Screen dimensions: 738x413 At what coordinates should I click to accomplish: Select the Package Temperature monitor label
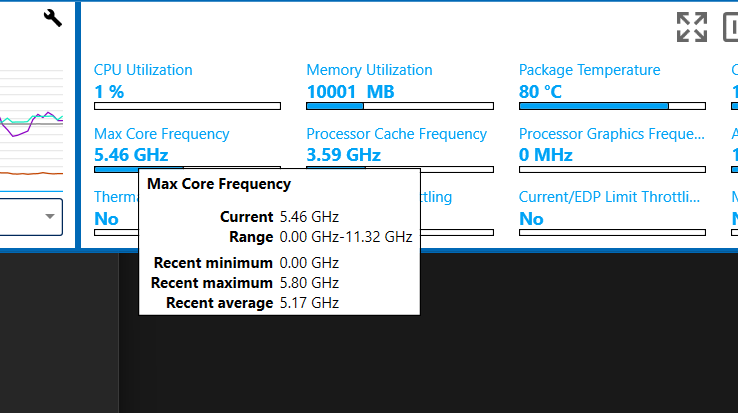pyautogui.click(x=589, y=70)
